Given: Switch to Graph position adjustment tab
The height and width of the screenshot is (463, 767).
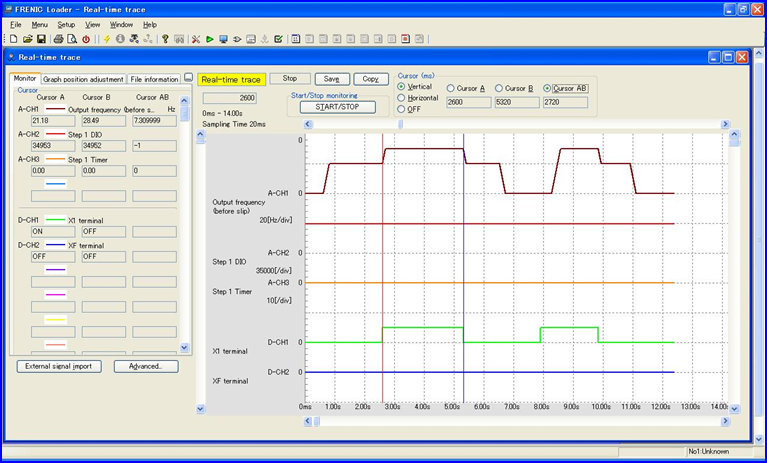Looking at the screenshot, I should point(83,79).
